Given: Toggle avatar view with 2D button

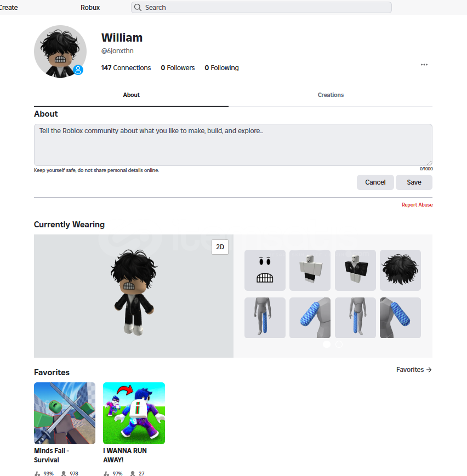Looking at the screenshot, I should click(220, 247).
